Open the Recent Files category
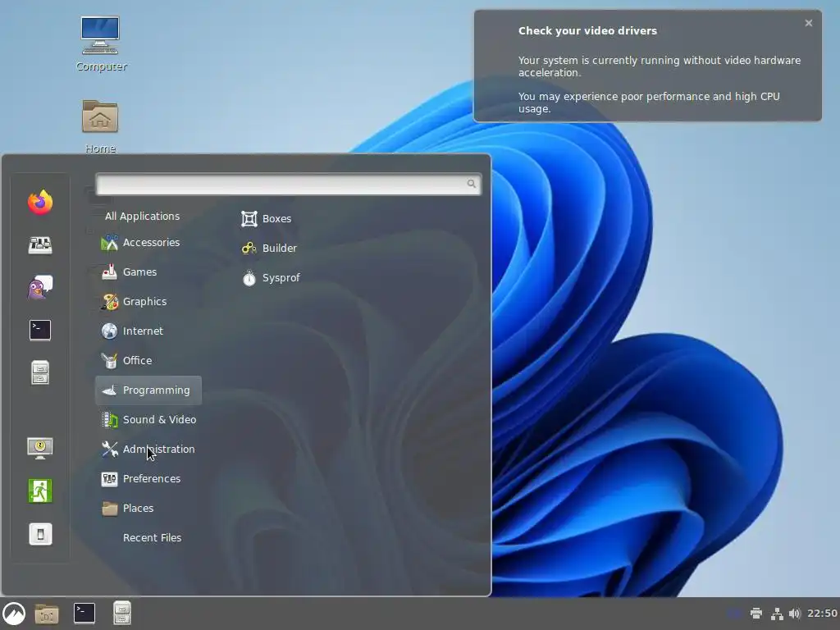 tap(148, 537)
